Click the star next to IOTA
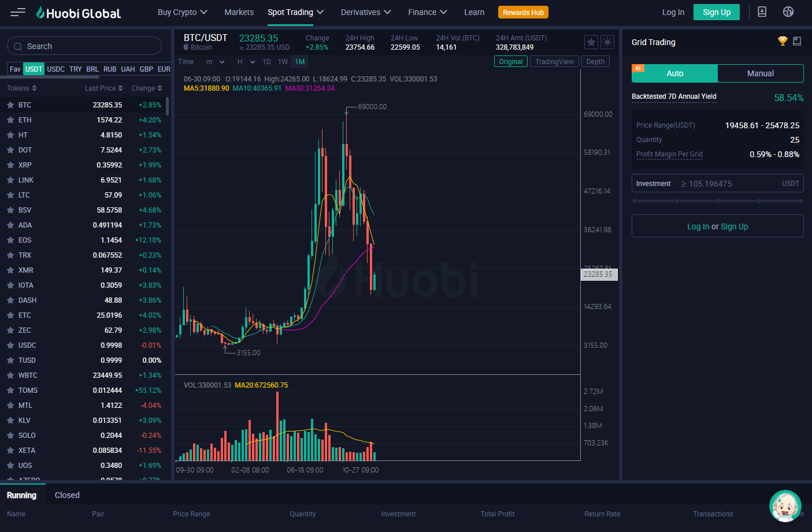Image resolution: width=812 pixels, height=532 pixels. coord(10,285)
